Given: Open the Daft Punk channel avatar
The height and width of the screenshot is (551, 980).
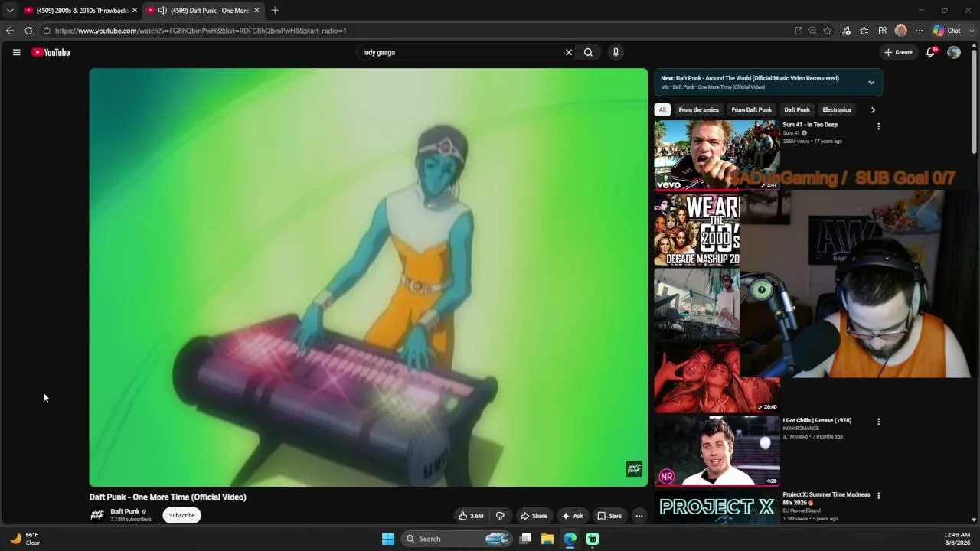Looking at the screenshot, I should (97, 515).
